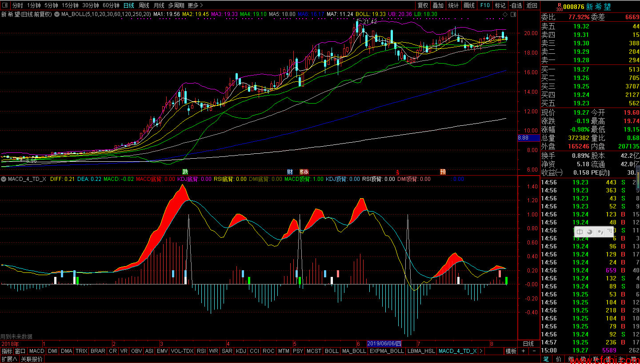The height and width of the screenshot is (364, 640).
Task: Click the green 跌 marker on the chart
Action: pos(185,172)
